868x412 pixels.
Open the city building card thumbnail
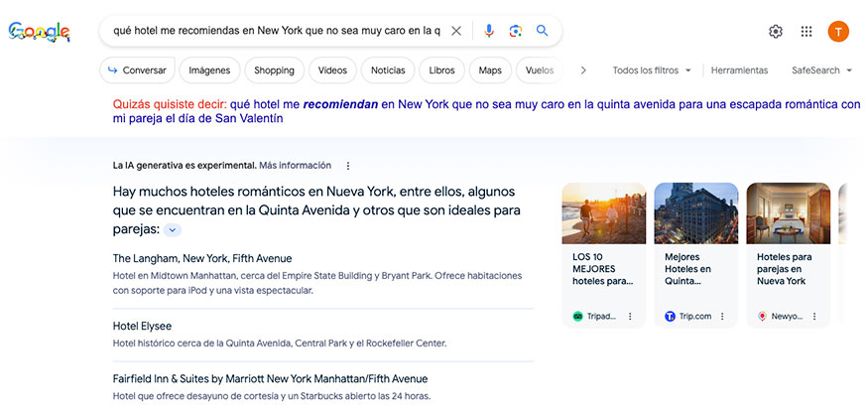695,213
